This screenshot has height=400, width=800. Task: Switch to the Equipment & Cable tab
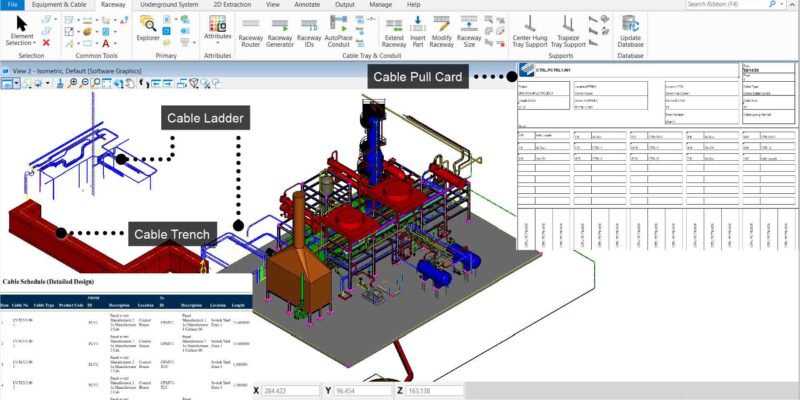pyautogui.click(x=61, y=5)
